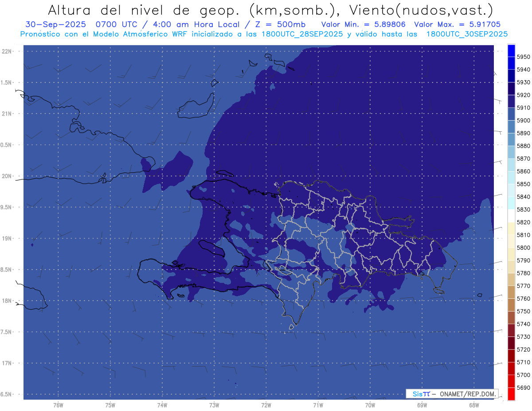Viewport: 532px width, 411px height.
Task: Pick color bar segment between 5840 and 5850
Action: point(511,190)
